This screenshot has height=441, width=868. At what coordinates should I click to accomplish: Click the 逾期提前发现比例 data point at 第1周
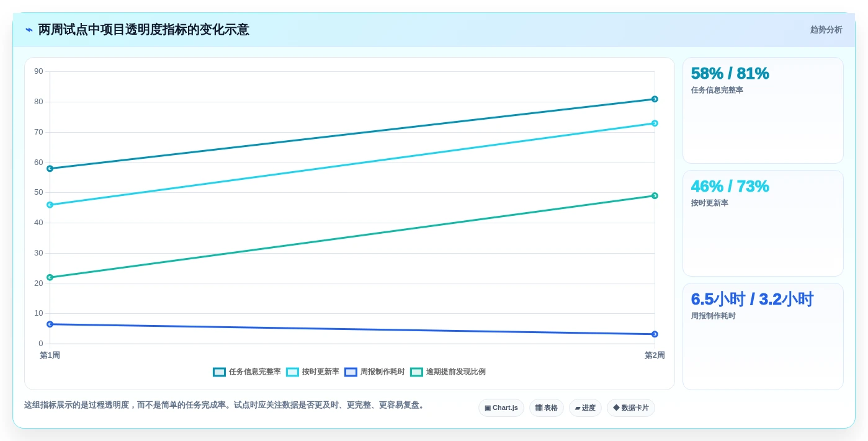click(50, 277)
